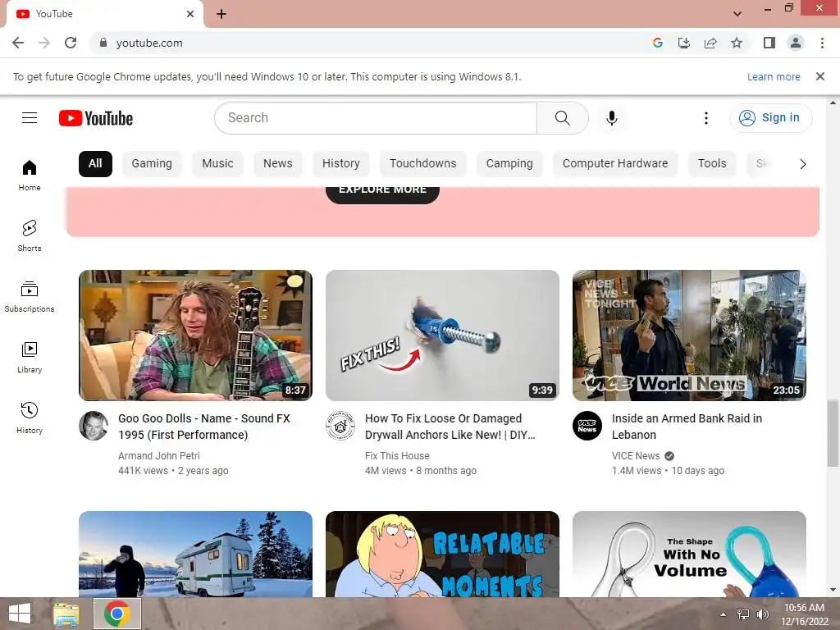Open Armand John Petri channel name
The width and height of the screenshot is (840, 630).
point(158,456)
